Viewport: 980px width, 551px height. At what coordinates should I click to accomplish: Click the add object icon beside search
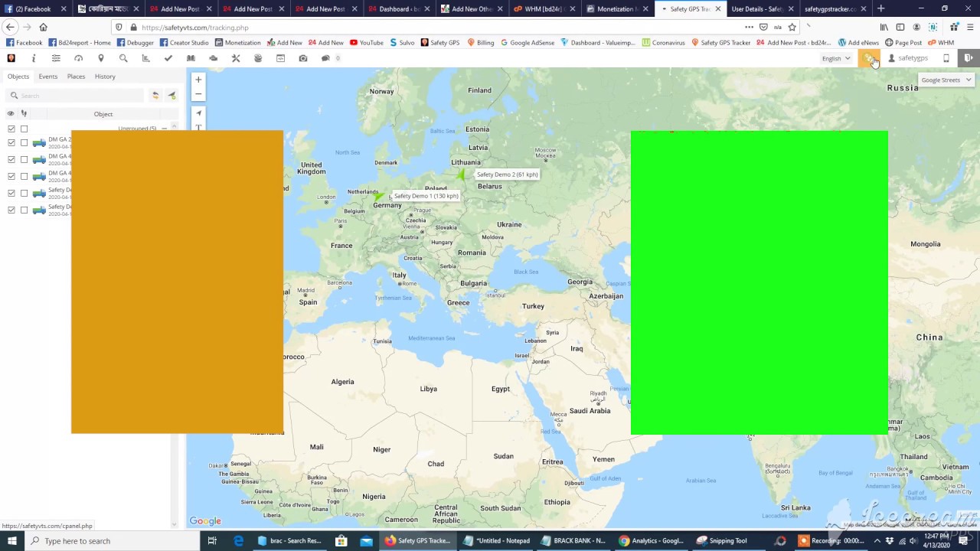[171, 96]
